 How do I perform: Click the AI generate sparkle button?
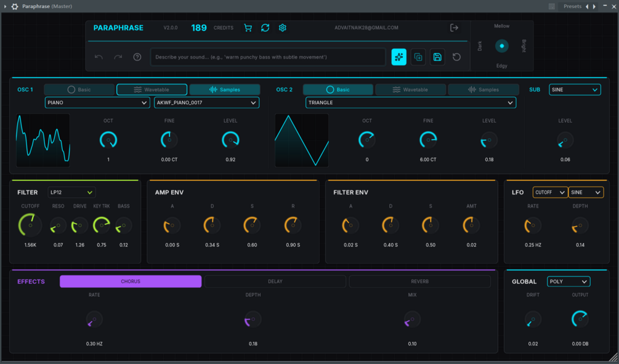tap(399, 57)
